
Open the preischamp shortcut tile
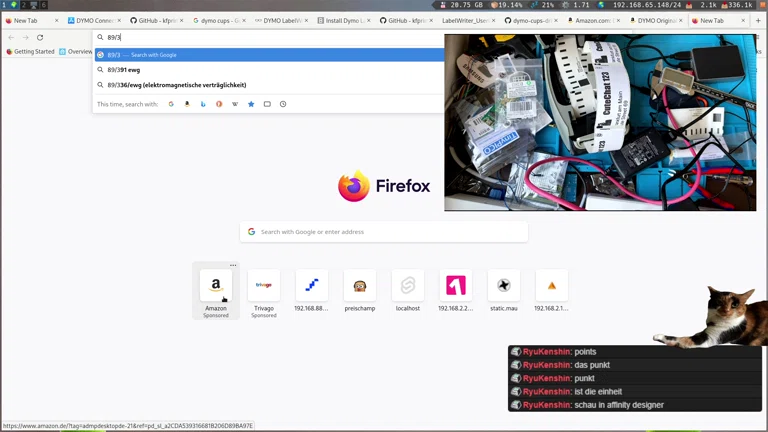[x=360, y=291]
